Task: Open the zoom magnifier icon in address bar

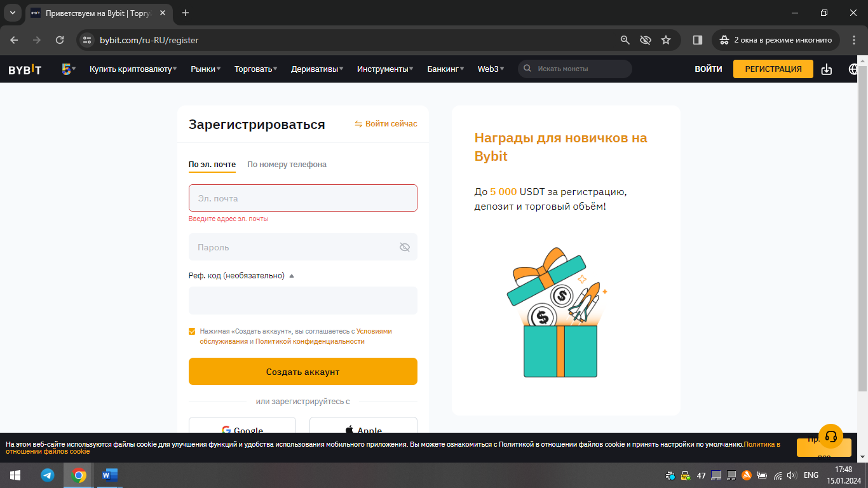Action: (625, 40)
